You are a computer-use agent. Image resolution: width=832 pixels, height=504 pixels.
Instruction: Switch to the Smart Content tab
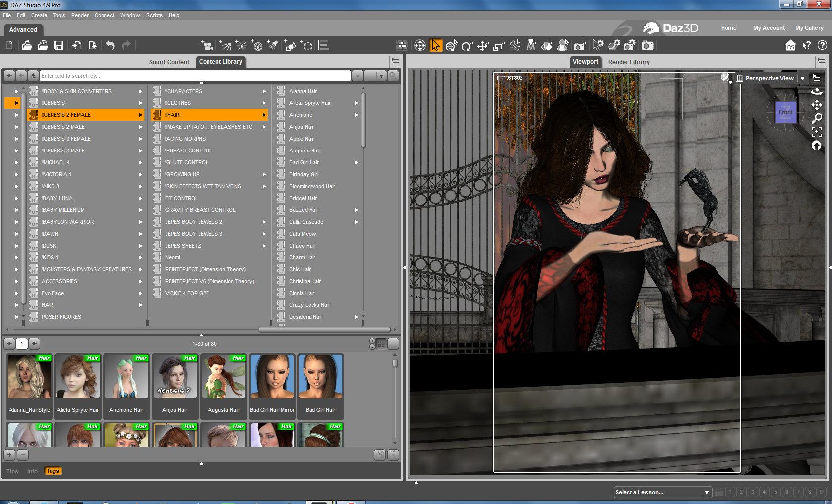169,62
